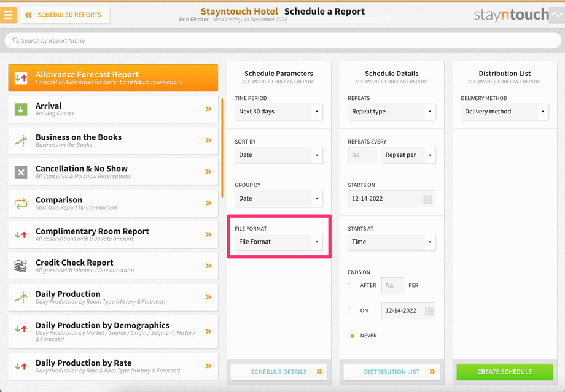Viewport: 565px width, 392px height.
Task: Click the Repeats Every number field
Action: tap(362, 155)
